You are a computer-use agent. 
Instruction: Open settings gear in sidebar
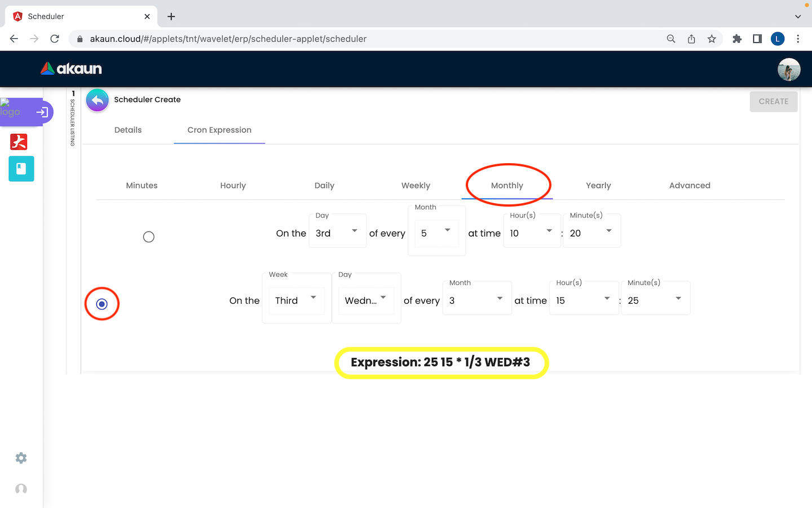coord(21,458)
